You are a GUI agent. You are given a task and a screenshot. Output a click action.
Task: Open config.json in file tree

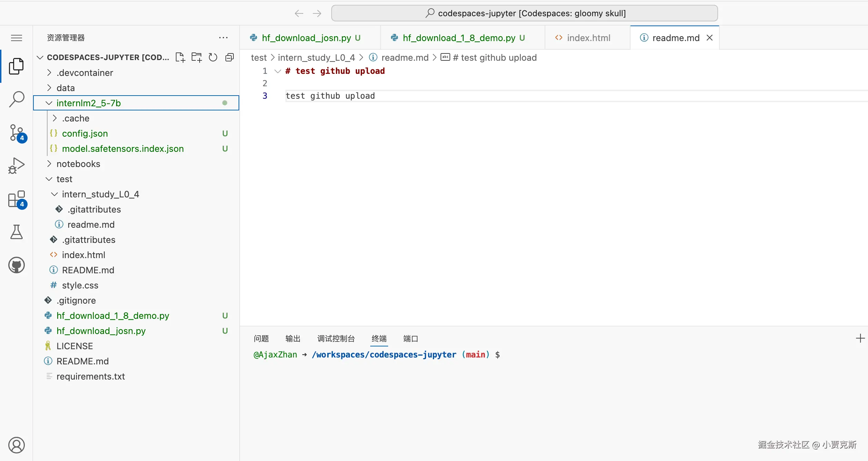coord(85,134)
